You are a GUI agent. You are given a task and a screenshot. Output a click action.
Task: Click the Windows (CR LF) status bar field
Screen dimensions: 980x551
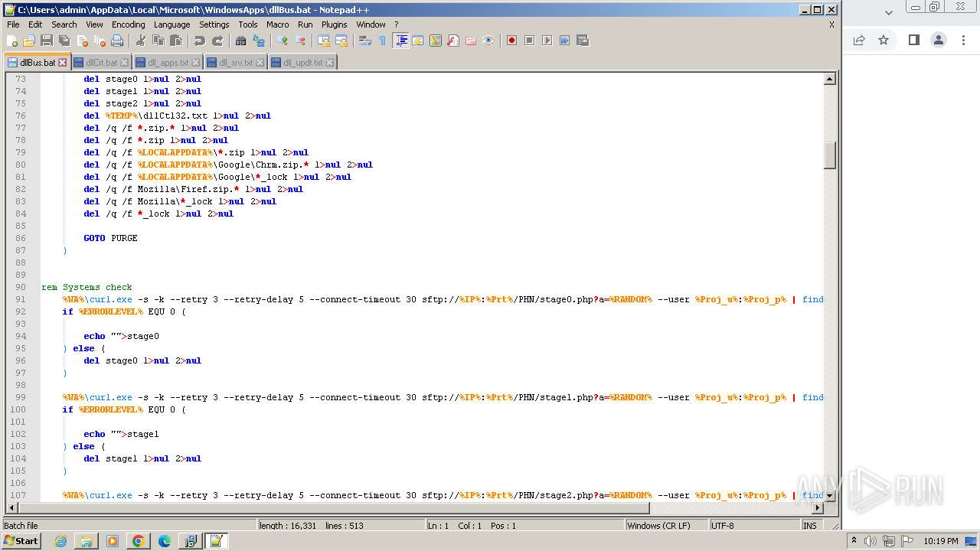pyautogui.click(x=666, y=525)
